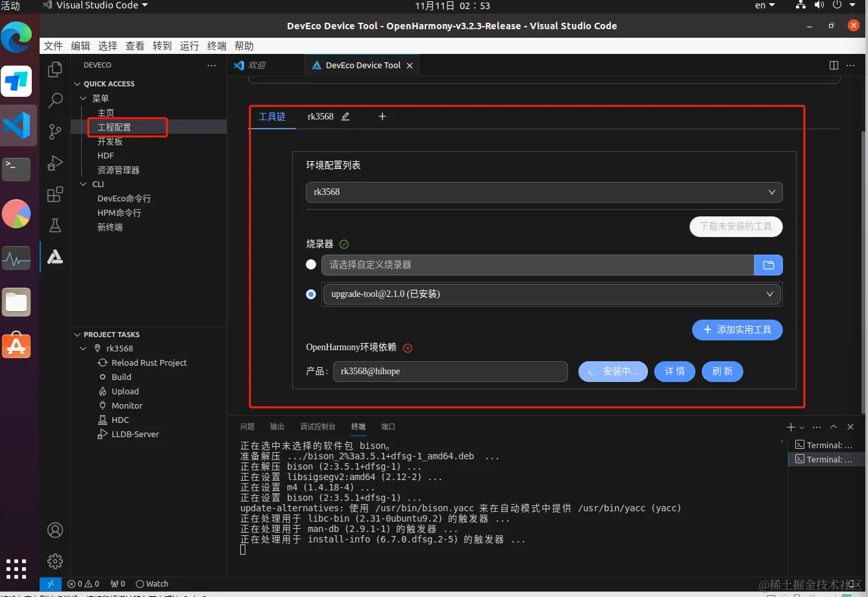Click the 详情 button
The width and height of the screenshot is (868, 597).
[x=675, y=372]
